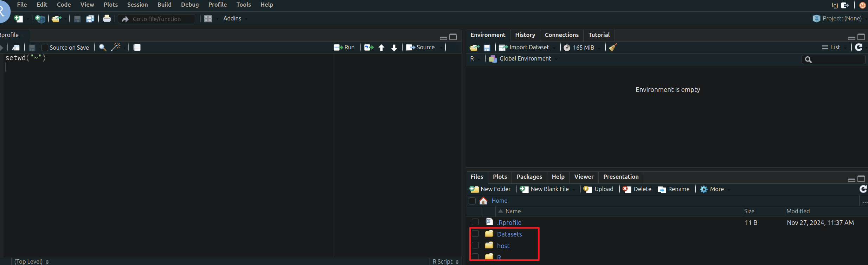Click the Workspace Panes grid icon
This screenshot has height=265, width=868.
pos(208,19)
